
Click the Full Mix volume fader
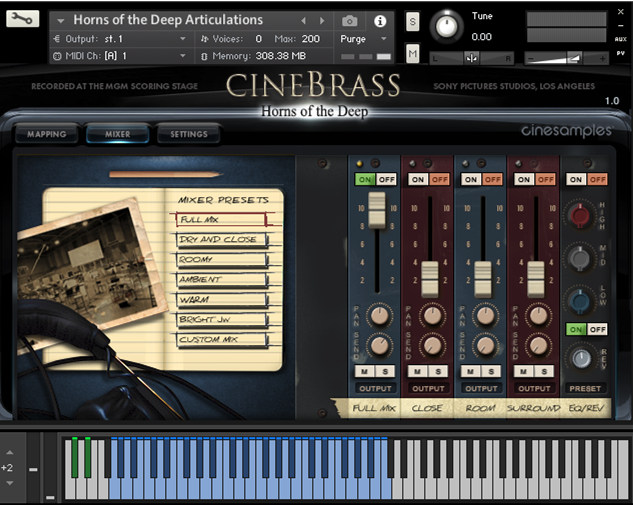[x=376, y=209]
